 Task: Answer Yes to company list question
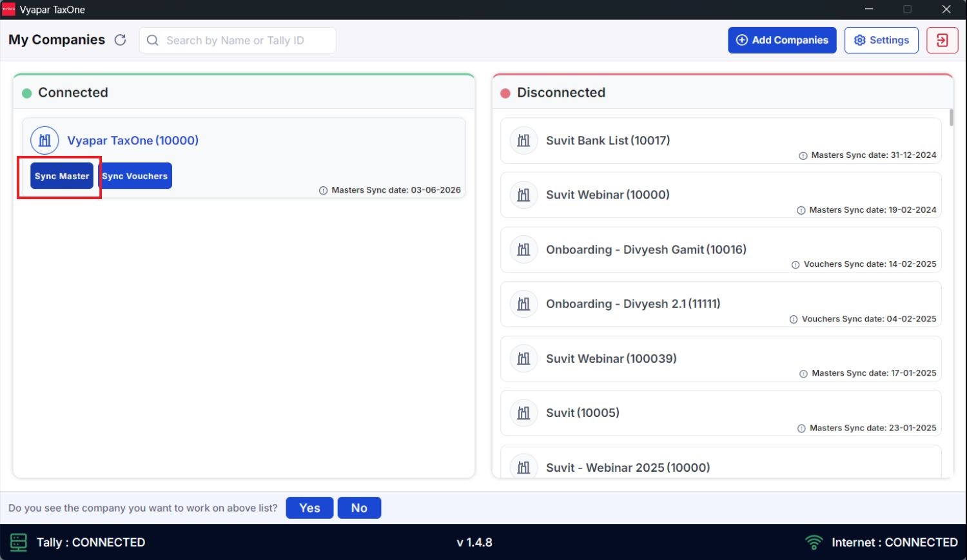point(309,508)
